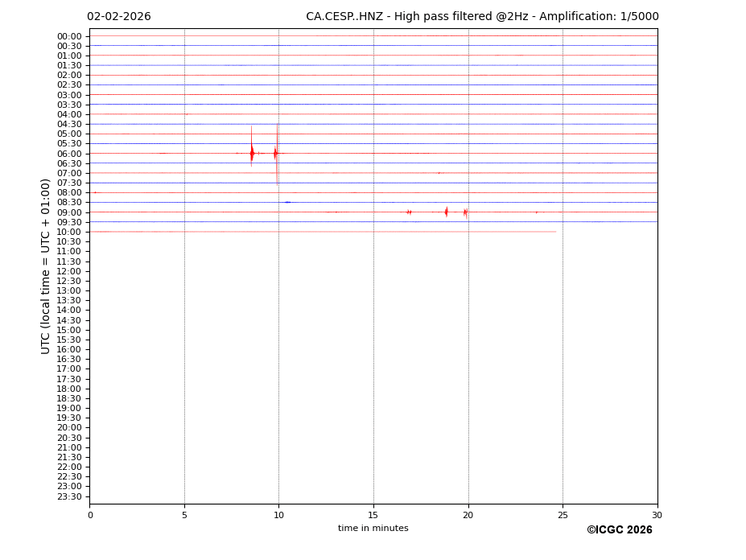This screenshot has width=746, height=560.
Task: Click the x-axis tick label 15
Action: pos(373,516)
